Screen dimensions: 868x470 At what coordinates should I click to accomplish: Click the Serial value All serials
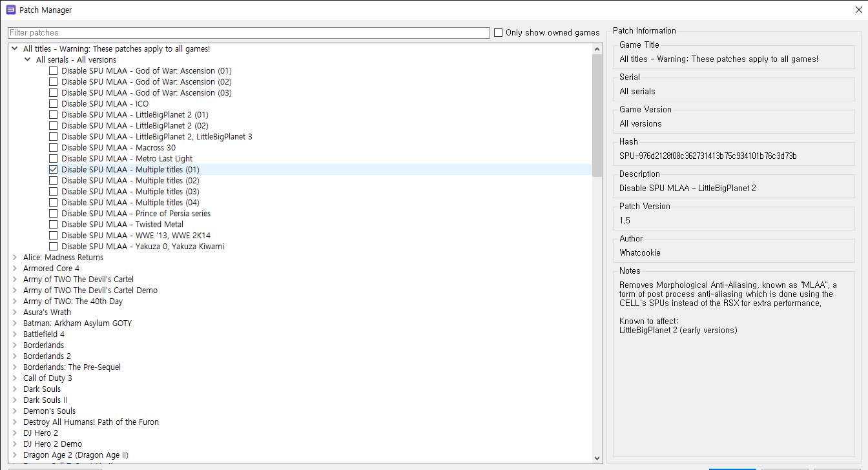tap(637, 91)
